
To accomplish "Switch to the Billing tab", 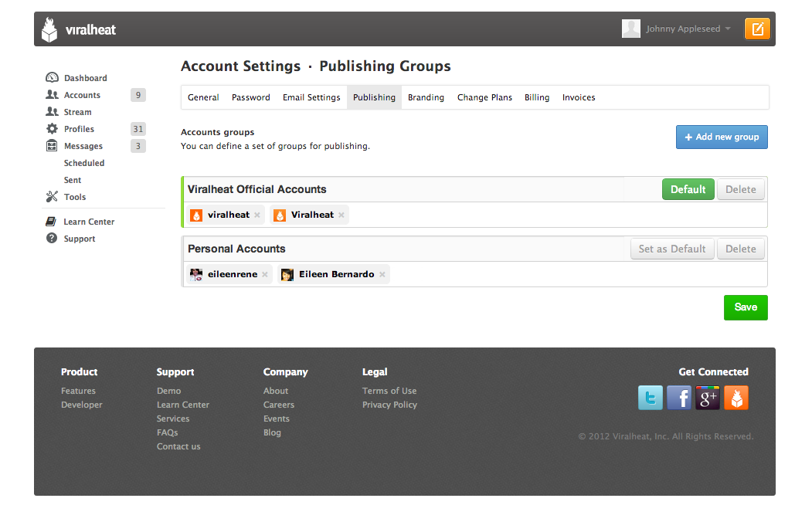I will (x=537, y=97).
